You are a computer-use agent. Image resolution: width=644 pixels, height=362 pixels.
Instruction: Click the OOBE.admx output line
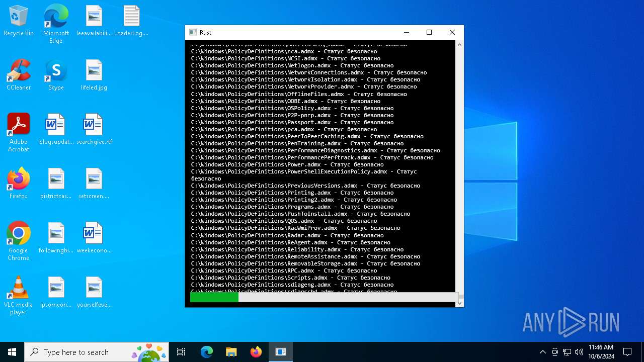[x=285, y=101]
